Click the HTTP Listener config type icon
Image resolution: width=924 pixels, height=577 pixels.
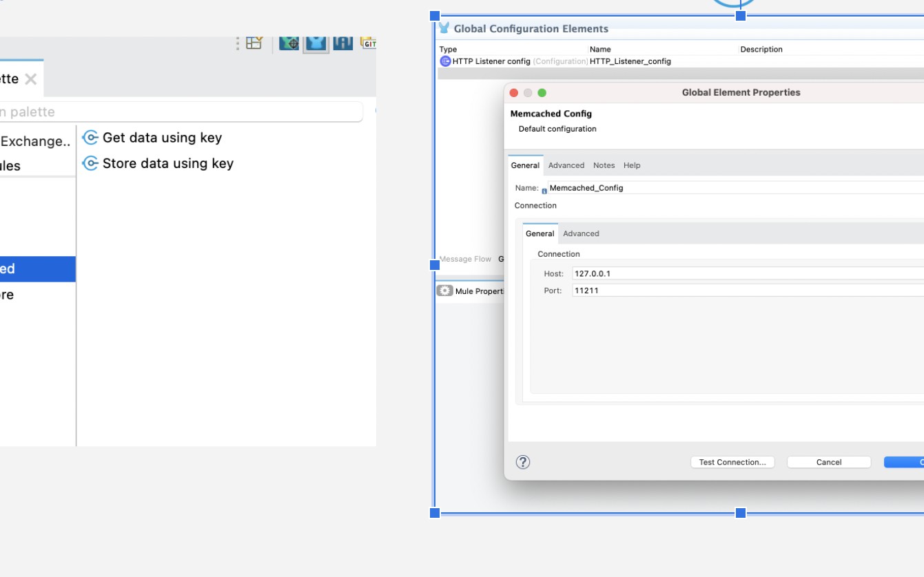[x=445, y=61]
